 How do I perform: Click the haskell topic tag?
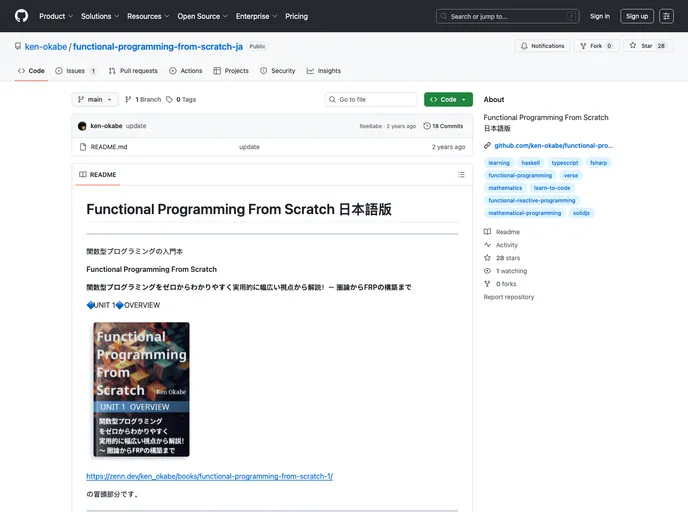click(530, 163)
